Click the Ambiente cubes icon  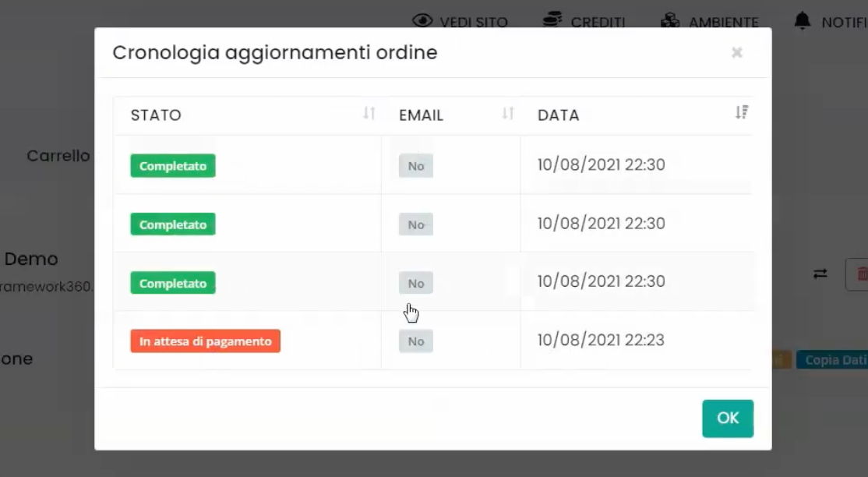tap(669, 21)
